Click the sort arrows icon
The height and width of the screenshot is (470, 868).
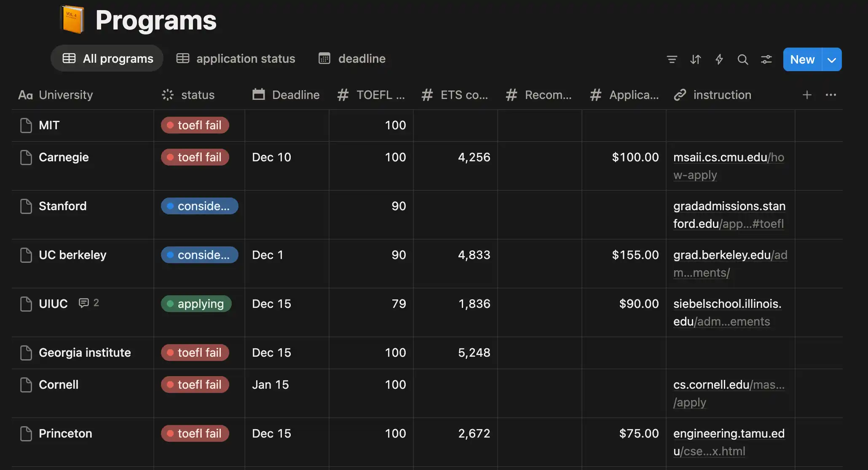695,59
